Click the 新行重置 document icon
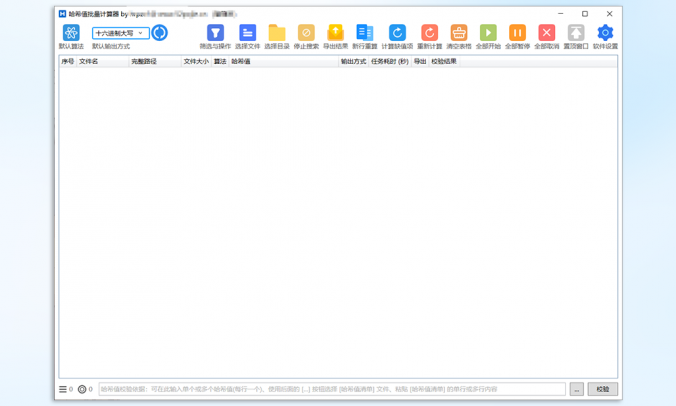 coord(365,33)
